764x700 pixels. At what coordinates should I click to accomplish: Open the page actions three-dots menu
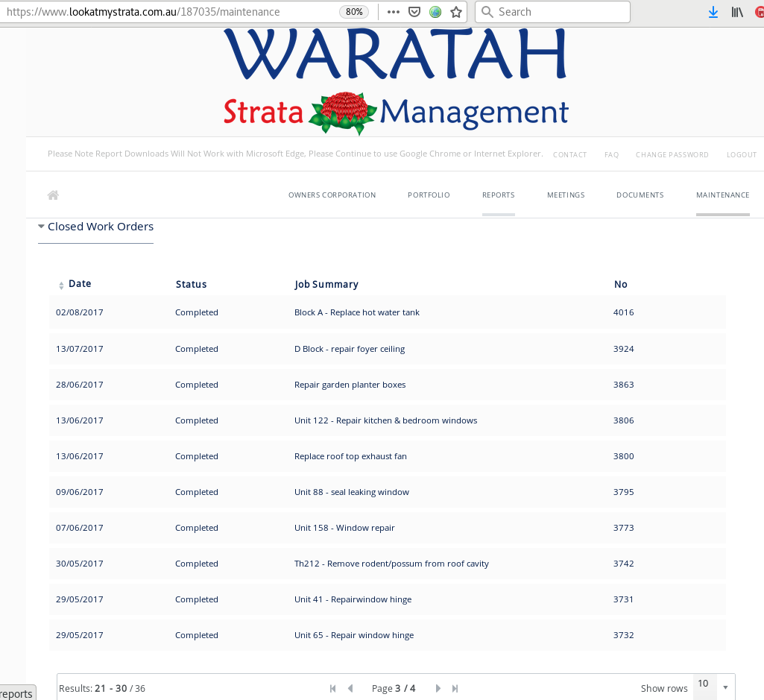click(394, 12)
